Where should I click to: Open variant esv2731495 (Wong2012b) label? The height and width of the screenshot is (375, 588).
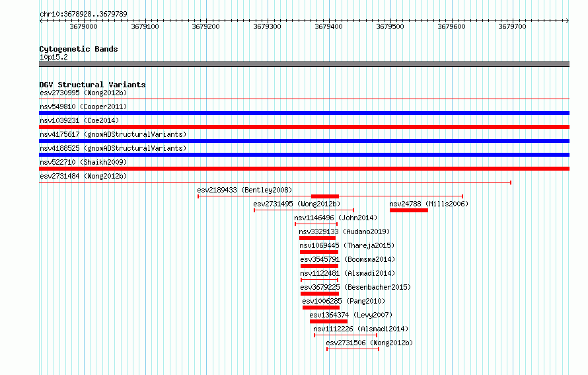pos(297,204)
